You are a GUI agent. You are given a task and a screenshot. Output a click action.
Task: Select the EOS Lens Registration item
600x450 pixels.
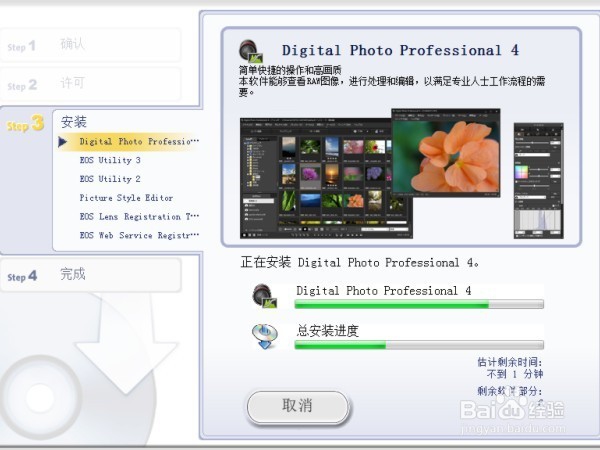pyautogui.click(x=139, y=217)
